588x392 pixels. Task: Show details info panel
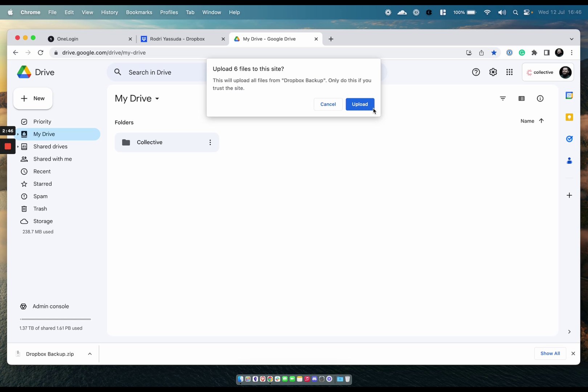[x=540, y=98]
